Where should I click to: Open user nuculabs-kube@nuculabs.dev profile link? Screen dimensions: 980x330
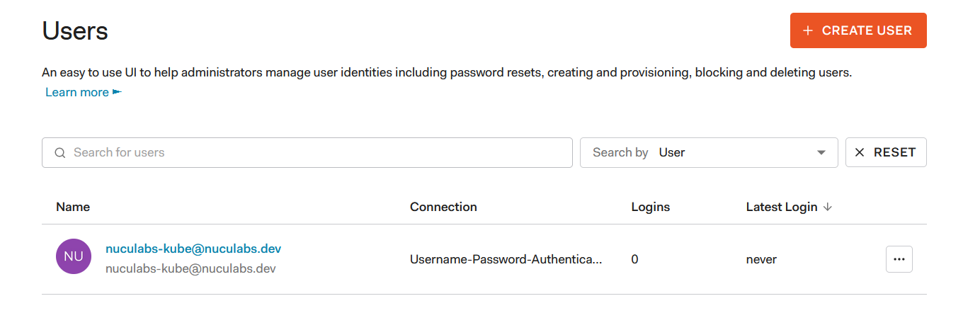pos(193,249)
